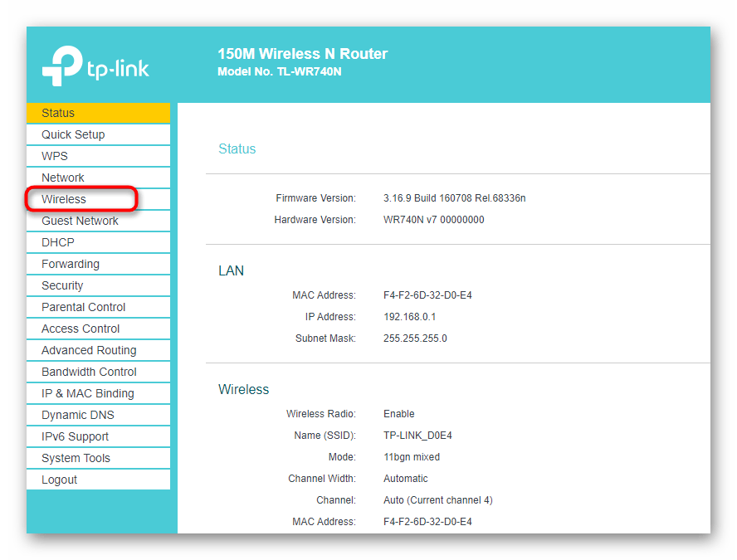Click the 'Mode:' label
This screenshot has height=560, width=737.
(x=342, y=457)
